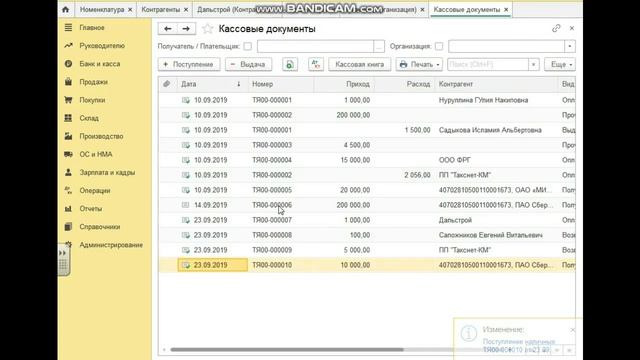Screen dimensions: 640x360
Task: Select the ТЯ00-000006 document row
Action: point(367,205)
